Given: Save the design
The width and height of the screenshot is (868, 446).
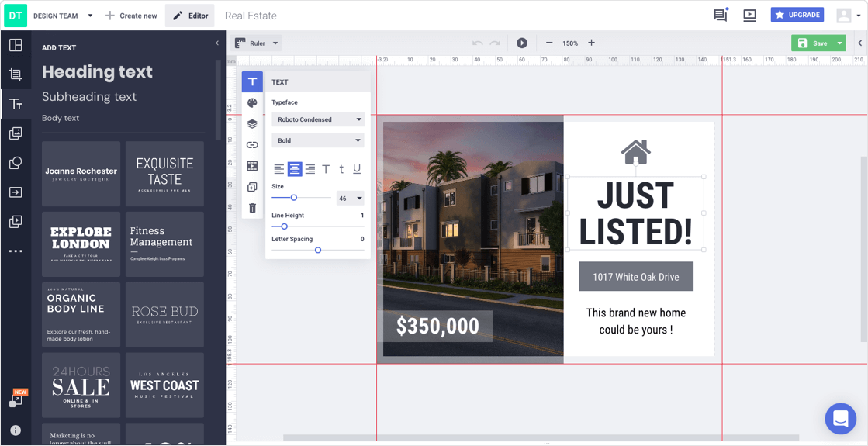Looking at the screenshot, I should [x=813, y=43].
